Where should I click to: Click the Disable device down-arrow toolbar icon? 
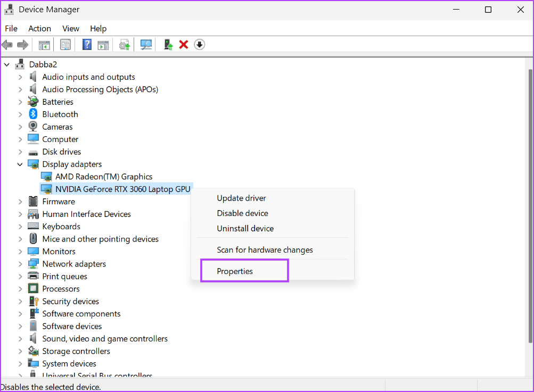point(199,44)
